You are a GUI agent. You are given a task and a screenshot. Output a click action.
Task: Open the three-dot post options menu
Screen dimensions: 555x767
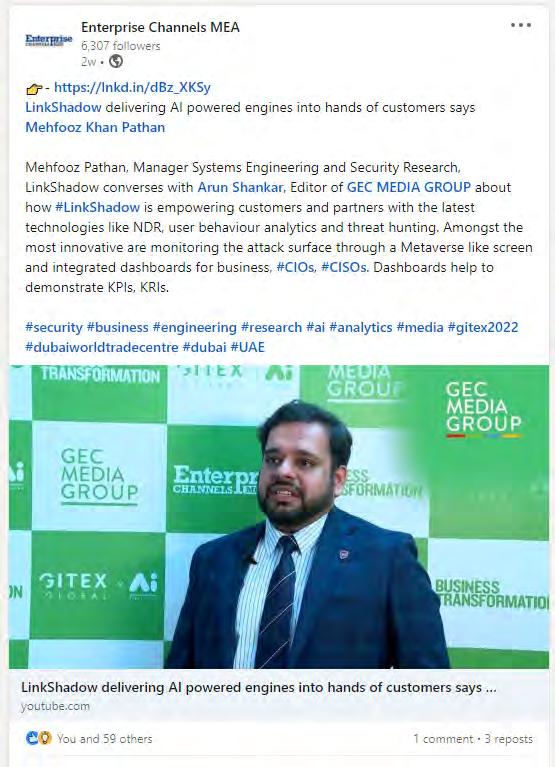pos(521,25)
